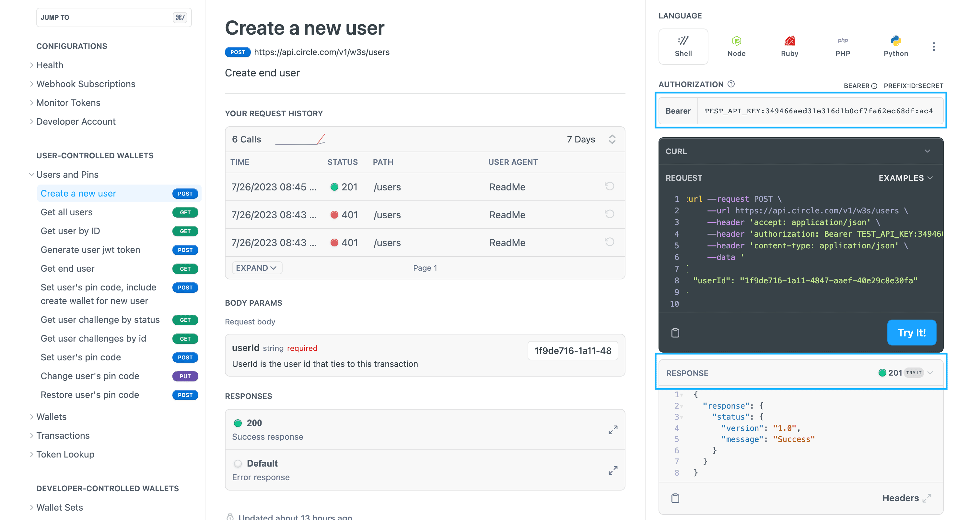
Task: Click the TRY IT badge next to 201
Action: [914, 373]
